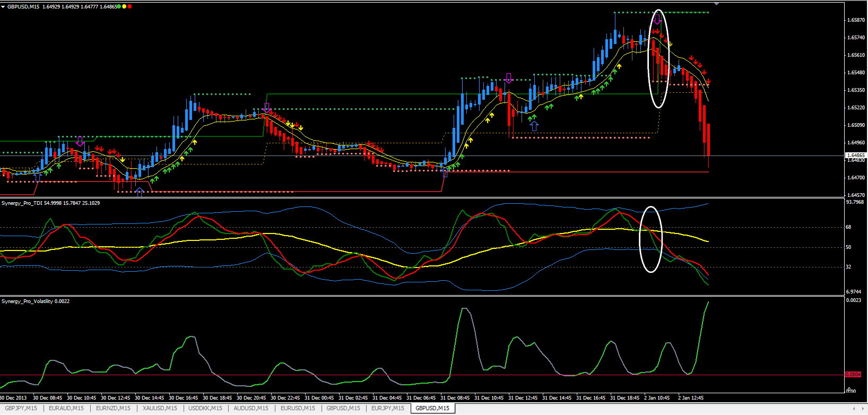Click the red status dot indicator
Screen dimensions: 868x415
(130, 6)
